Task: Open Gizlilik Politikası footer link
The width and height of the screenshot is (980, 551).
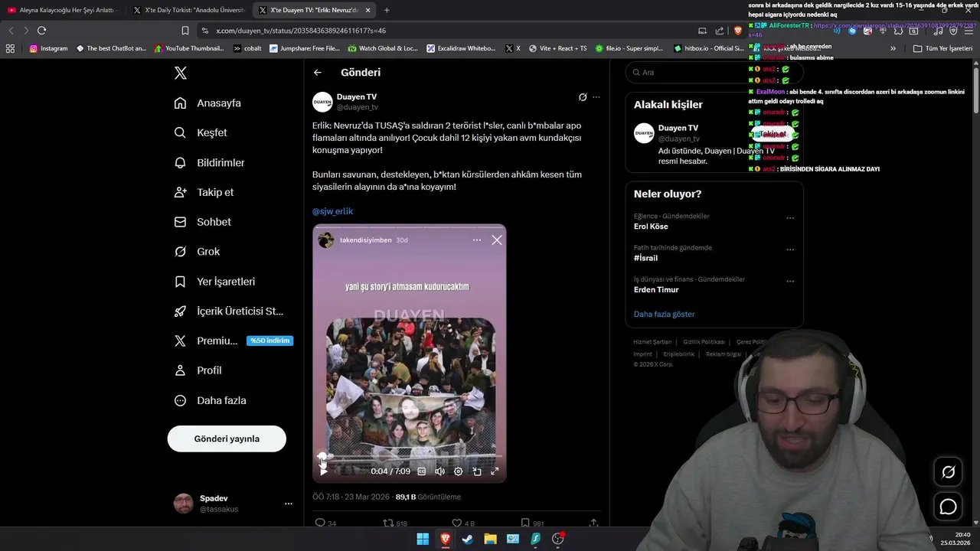Action: coord(704,342)
